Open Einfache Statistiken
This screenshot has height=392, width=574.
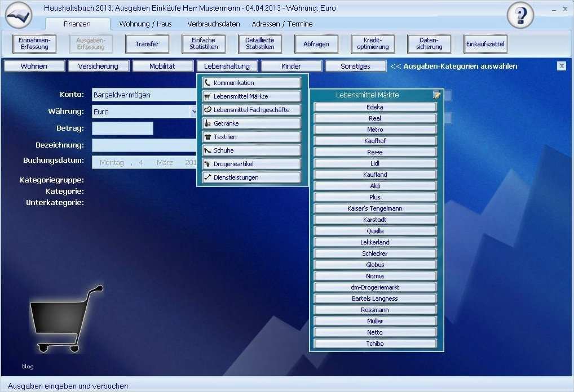(204, 44)
